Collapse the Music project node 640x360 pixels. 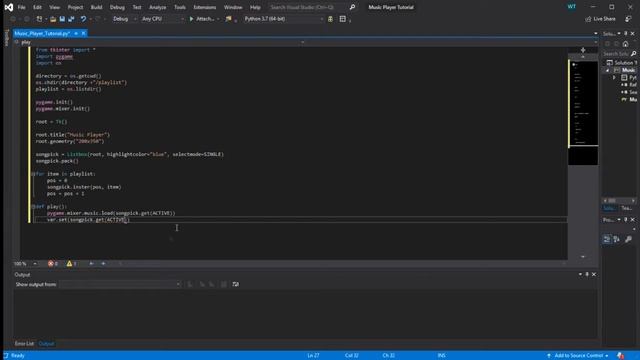click(608, 71)
